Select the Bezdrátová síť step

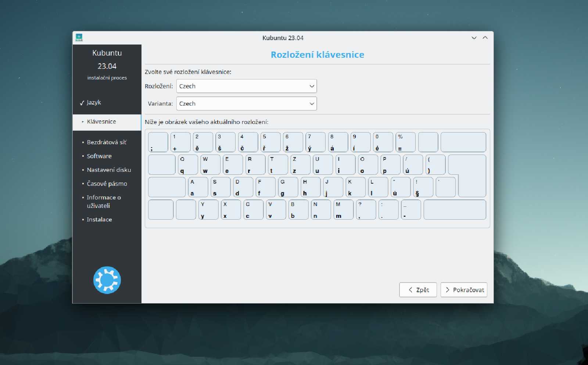107,142
